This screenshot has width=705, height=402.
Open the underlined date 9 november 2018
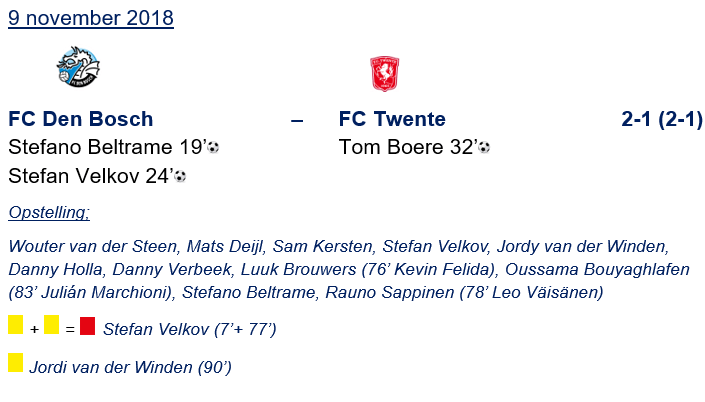click(x=91, y=19)
